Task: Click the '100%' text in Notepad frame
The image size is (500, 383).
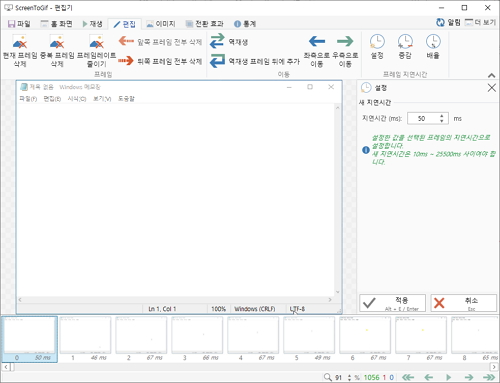Action: (x=218, y=309)
